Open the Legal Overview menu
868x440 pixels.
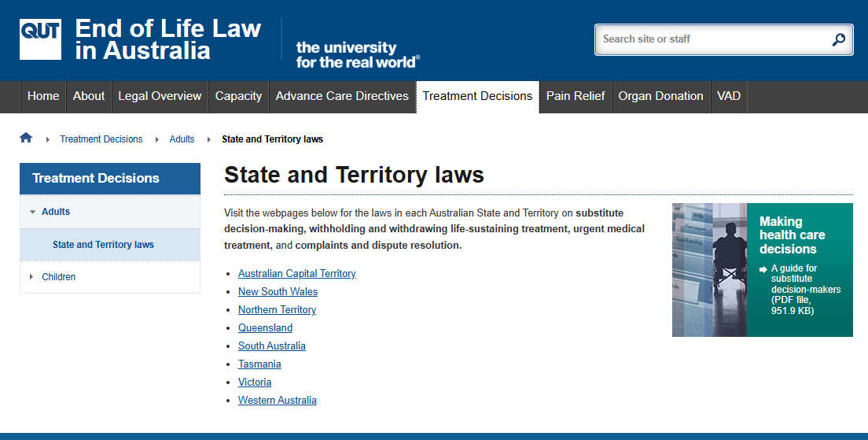coord(160,97)
